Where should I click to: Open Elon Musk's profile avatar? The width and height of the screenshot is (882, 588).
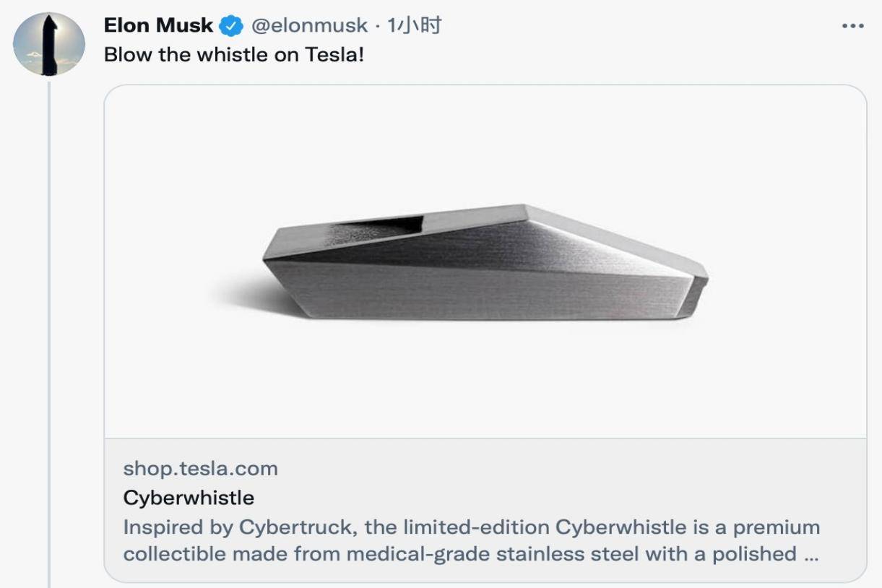[x=49, y=44]
